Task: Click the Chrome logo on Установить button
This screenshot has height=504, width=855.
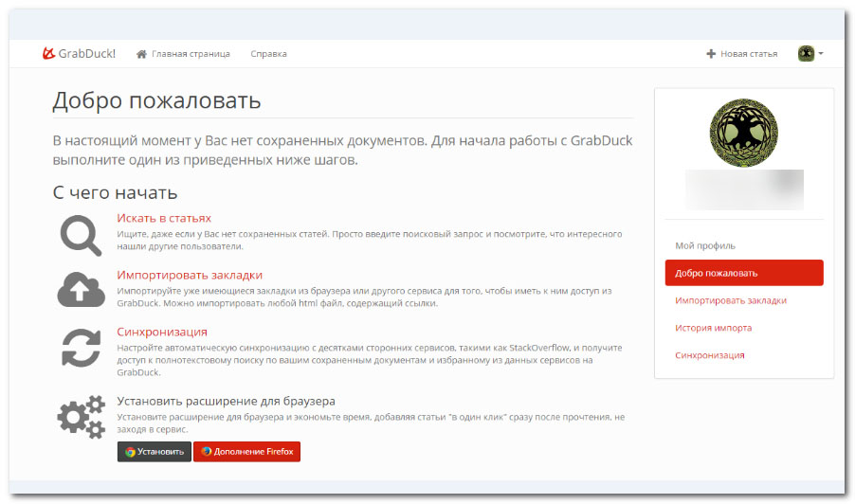Action: [130, 452]
